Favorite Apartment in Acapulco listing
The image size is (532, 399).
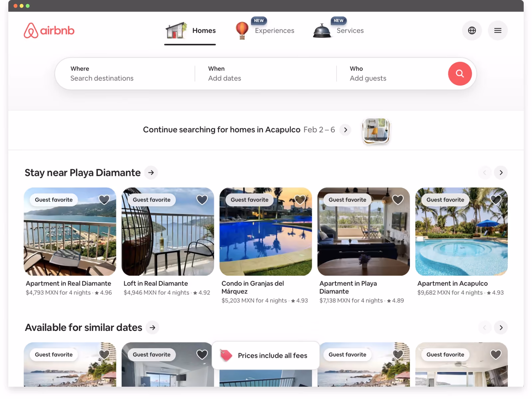(496, 199)
